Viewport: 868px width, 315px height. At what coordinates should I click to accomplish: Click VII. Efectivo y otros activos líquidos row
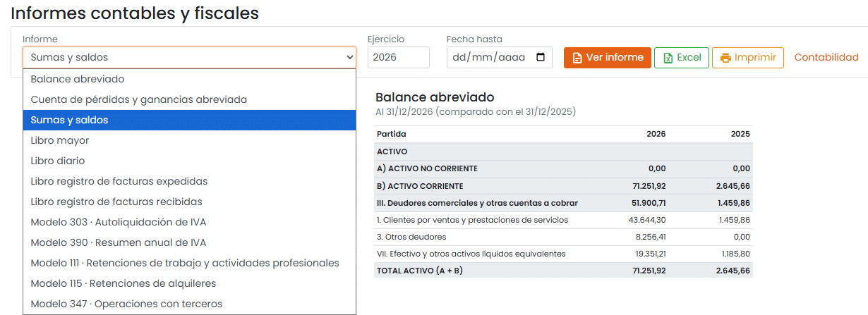[x=563, y=254]
